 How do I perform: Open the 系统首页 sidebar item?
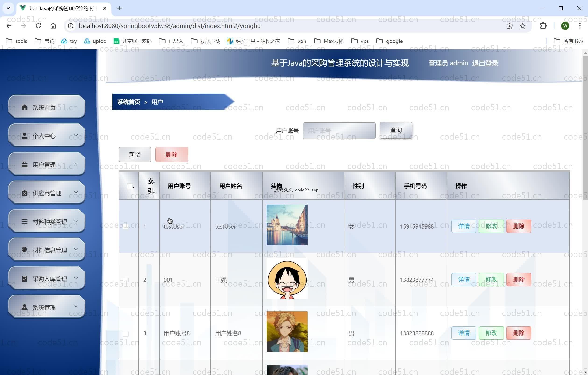47,107
